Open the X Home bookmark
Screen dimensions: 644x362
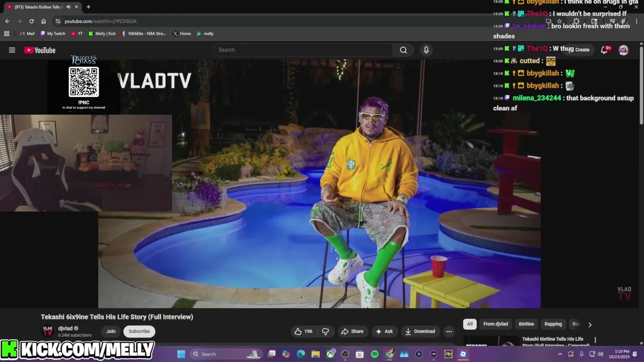(x=182, y=34)
